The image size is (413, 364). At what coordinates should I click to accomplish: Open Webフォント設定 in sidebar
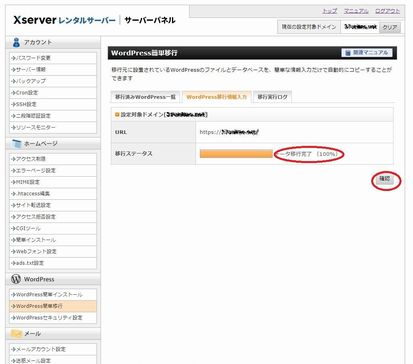coord(53,251)
